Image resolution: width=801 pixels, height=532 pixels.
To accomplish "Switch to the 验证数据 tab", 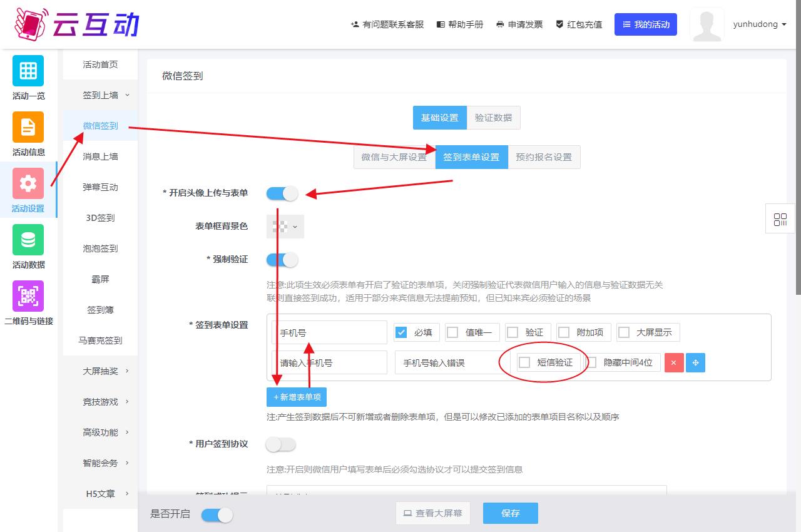I will point(493,118).
